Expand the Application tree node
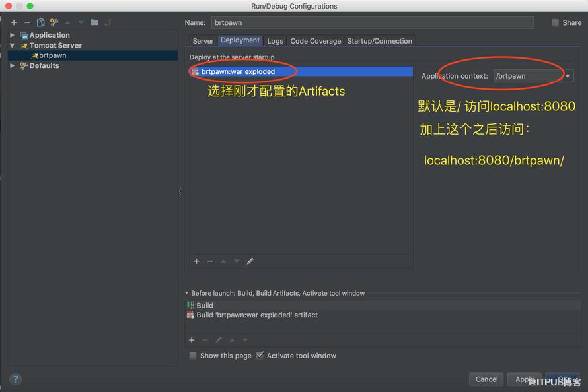588x392 pixels. point(13,35)
